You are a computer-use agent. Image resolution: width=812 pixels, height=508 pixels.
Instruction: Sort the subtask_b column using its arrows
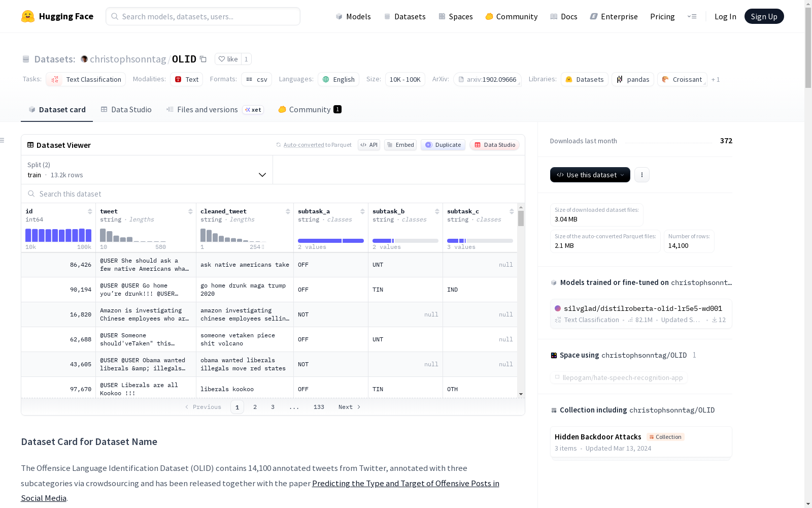click(x=437, y=211)
